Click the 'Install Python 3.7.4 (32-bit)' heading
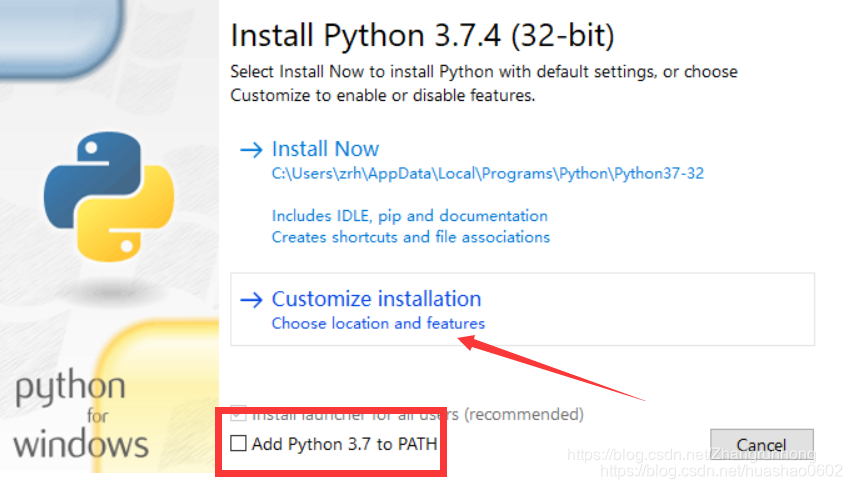The image size is (852, 489). coord(422,36)
